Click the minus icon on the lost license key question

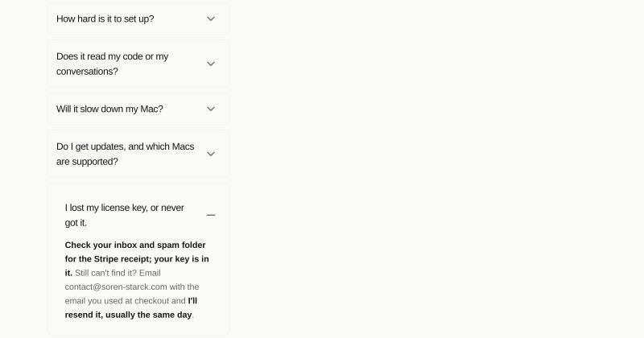pyautogui.click(x=211, y=215)
